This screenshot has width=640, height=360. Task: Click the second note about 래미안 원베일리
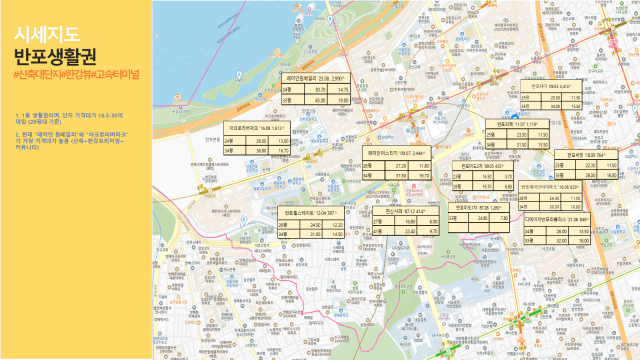tap(72, 140)
